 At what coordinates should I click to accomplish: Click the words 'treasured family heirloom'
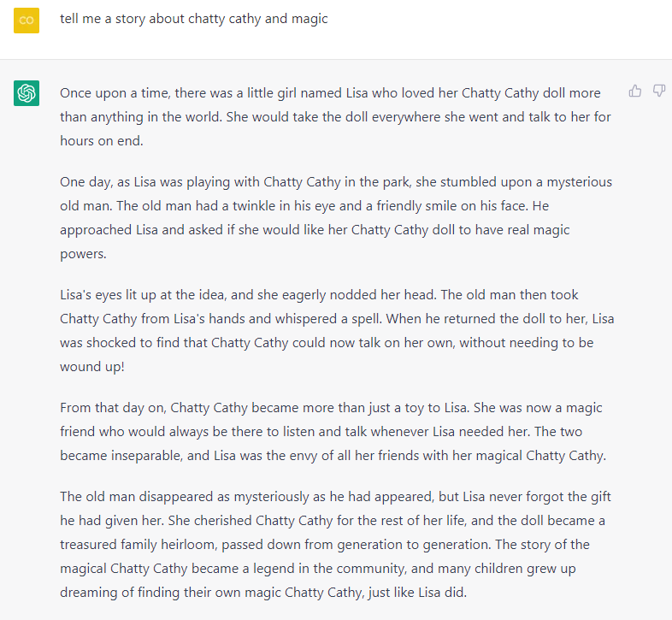pos(139,544)
